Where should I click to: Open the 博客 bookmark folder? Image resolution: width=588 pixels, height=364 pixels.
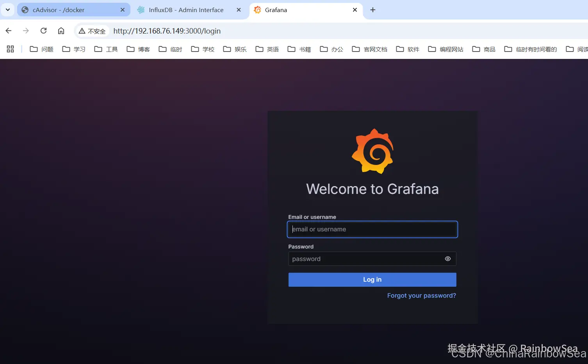(x=138, y=49)
